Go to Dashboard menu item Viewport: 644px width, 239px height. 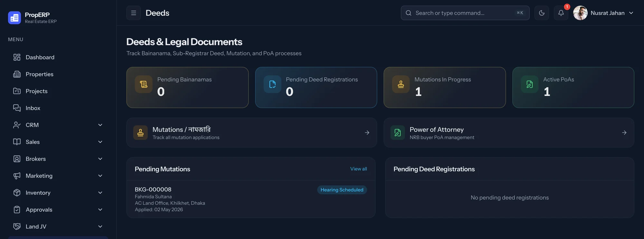[x=58, y=57]
